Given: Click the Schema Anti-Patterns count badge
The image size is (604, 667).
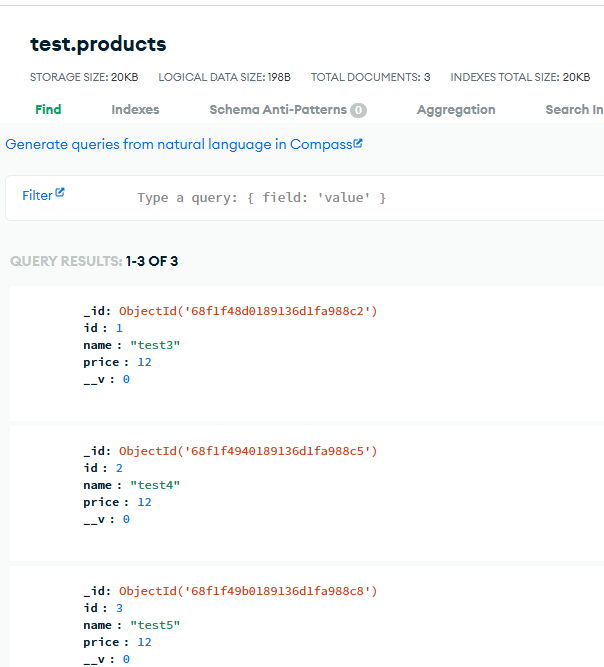Looking at the screenshot, I should [358, 110].
